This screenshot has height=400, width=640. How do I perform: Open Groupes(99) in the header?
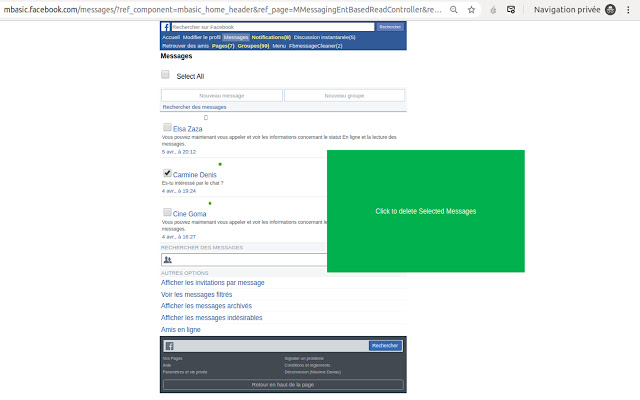pos(253,46)
